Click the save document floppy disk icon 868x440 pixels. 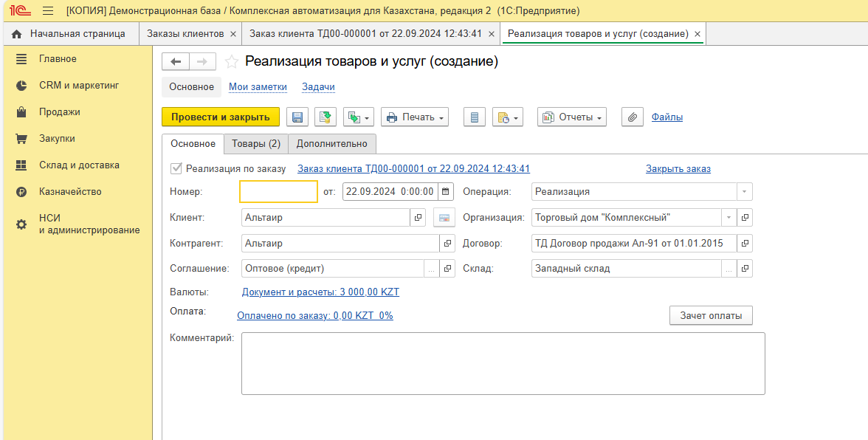(297, 117)
